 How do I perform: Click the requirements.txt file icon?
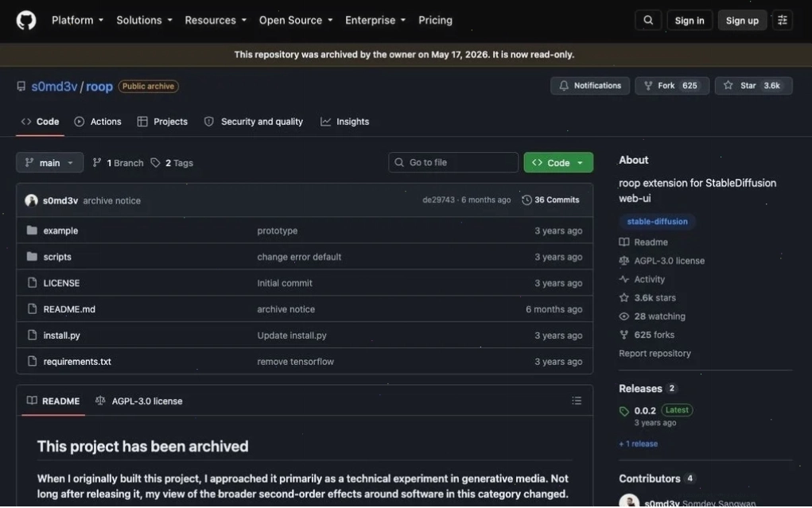pyautogui.click(x=32, y=362)
